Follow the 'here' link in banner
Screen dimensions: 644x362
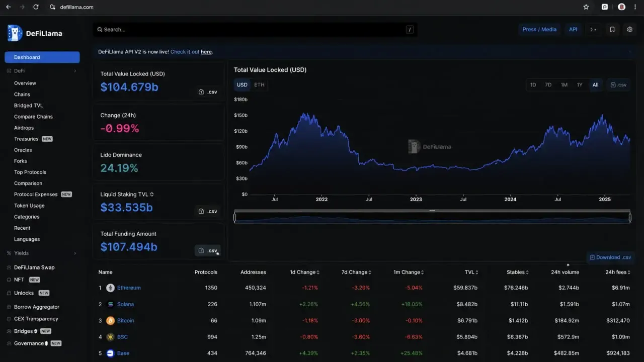(x=206, y=52)
